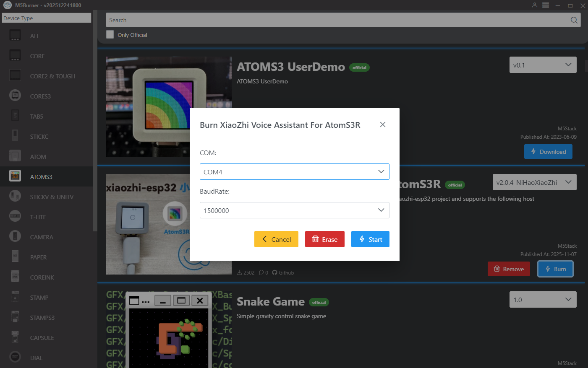Screen dimensions: 588x368
Task: Click the official badge beside Snake Game
Action: point(319,302)
